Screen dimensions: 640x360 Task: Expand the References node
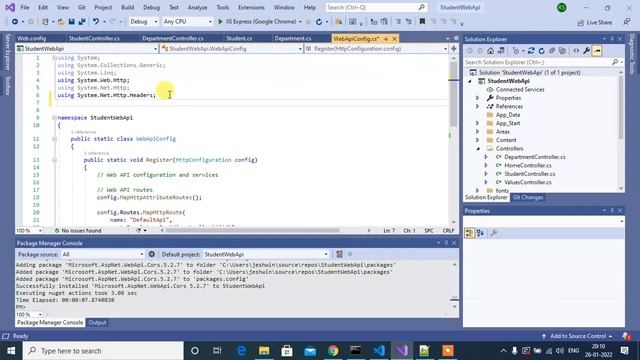pyautogui.click(x=477, y=106)
